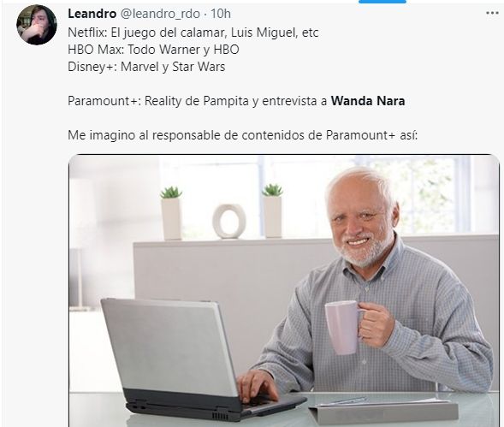This screenshot has height=427, width=504.
Task: Select the blue active tab indicator at top
Action: [382, 2]
